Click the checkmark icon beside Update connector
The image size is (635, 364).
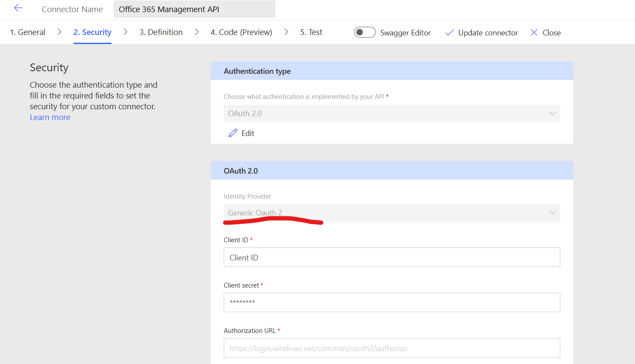(x=449, y=32)
